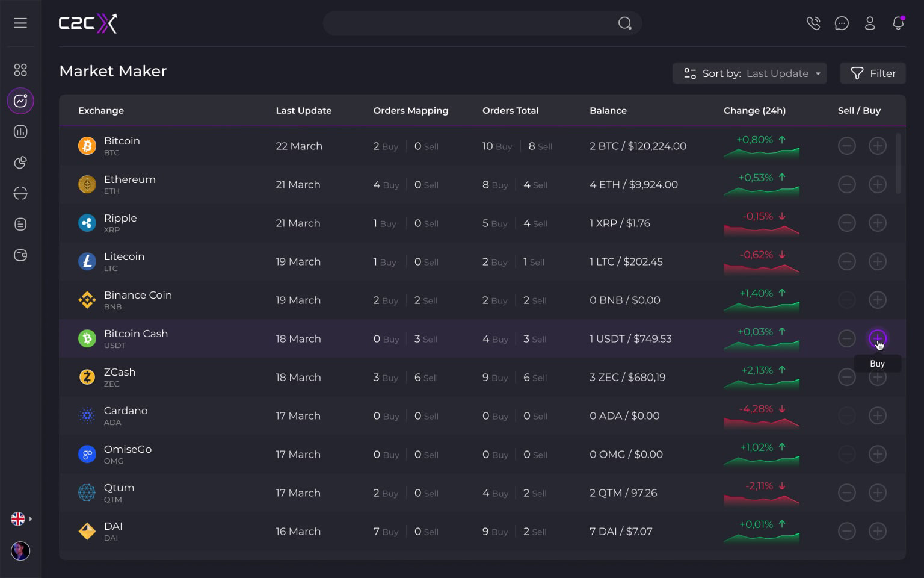924x578 pixels.
Task: Click the Filter button
Action: (873, 73)
